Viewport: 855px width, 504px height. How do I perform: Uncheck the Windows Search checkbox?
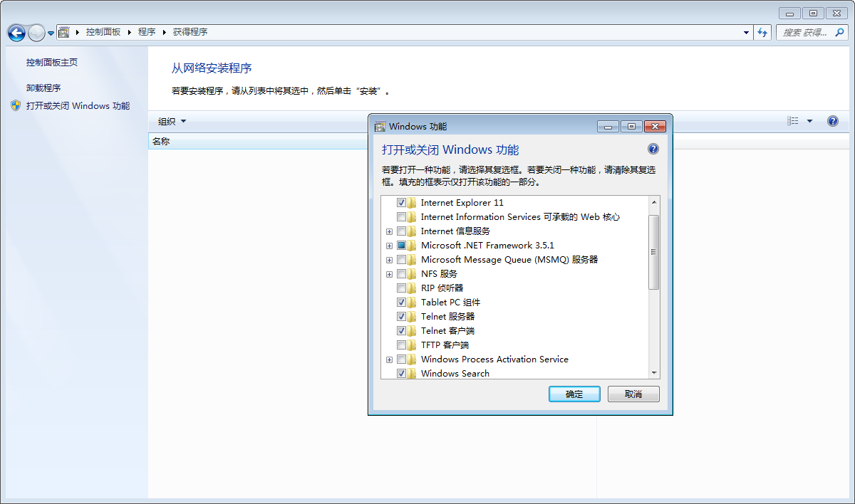pos(402,374)
